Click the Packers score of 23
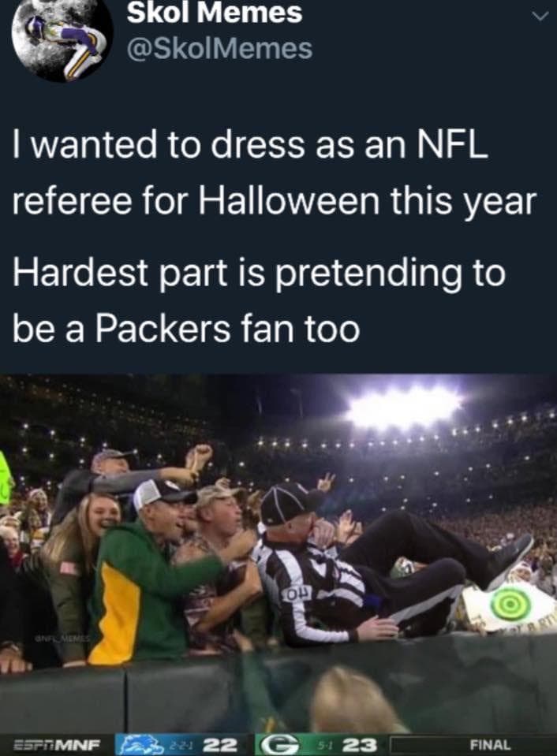This screenshot has height=756, width=557. pyautogui.click(x=360, y=745)
